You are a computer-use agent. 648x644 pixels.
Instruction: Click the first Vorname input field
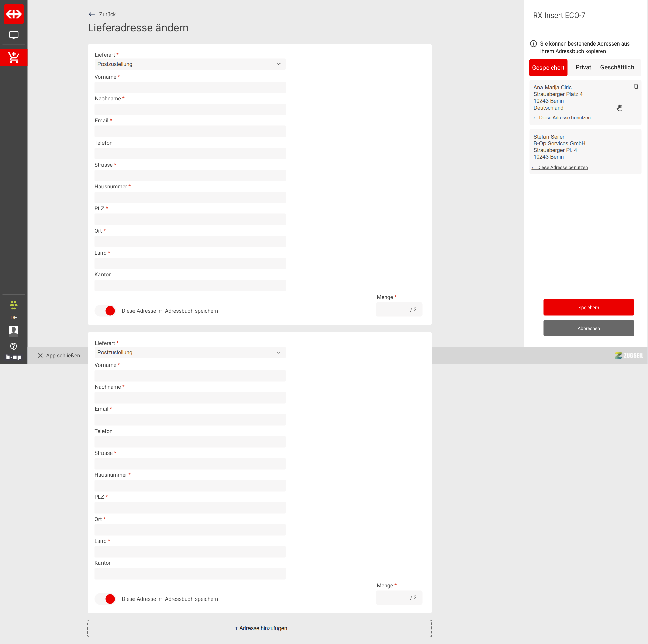(x=190, y=87)
